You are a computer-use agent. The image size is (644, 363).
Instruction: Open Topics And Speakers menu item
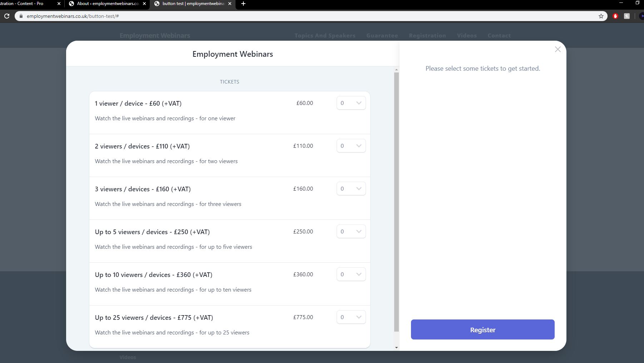(325, 36)
